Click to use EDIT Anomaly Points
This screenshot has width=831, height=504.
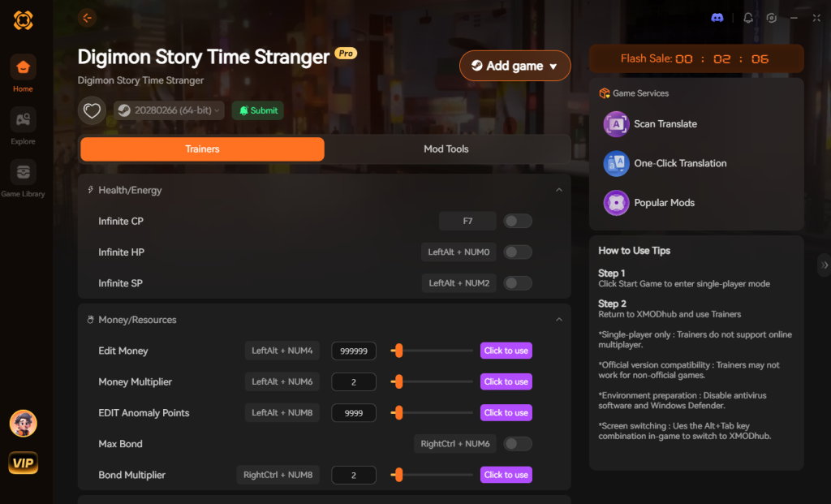click(506, 413)
